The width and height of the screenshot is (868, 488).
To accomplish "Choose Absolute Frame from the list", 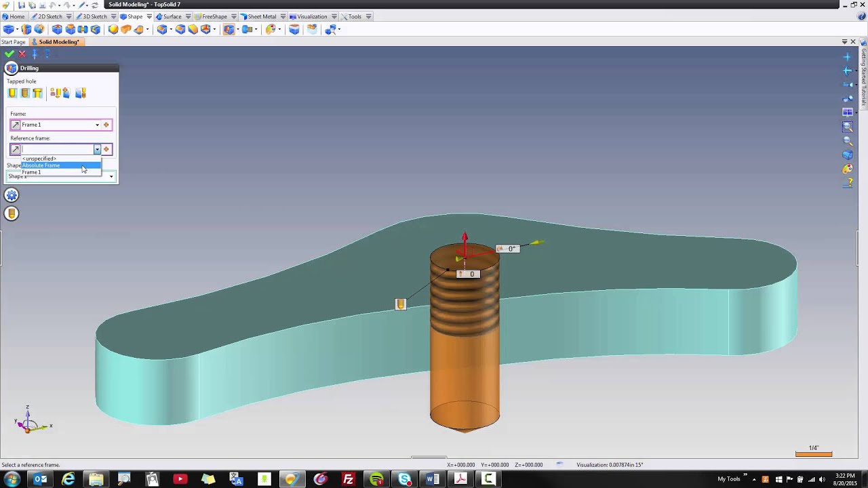I will (x=61, y=165).
